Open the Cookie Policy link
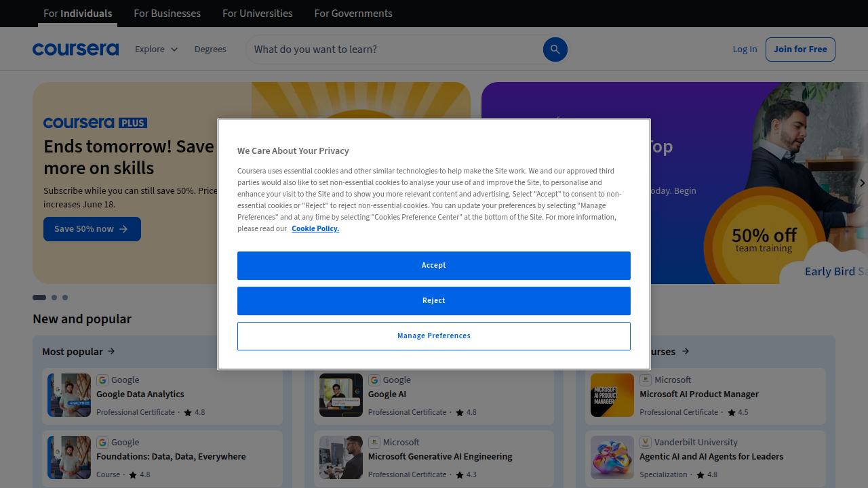Screen dimensions: 868x488 [315, 228]
